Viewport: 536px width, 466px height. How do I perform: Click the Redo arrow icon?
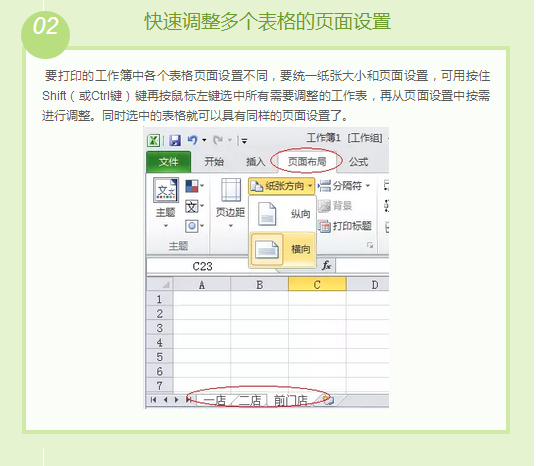click(218, 140)
